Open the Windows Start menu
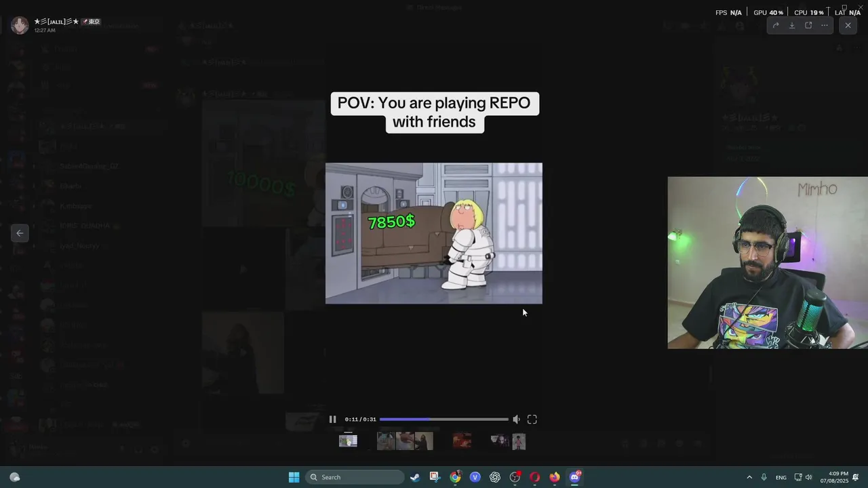Screen dimensions: 868x488 point(294,477)
